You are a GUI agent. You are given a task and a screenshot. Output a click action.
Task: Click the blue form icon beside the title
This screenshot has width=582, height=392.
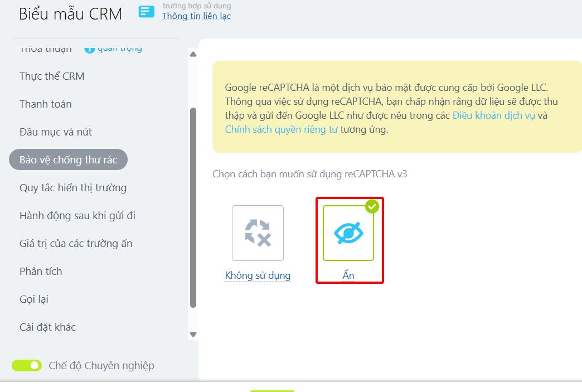pos(146,12)
